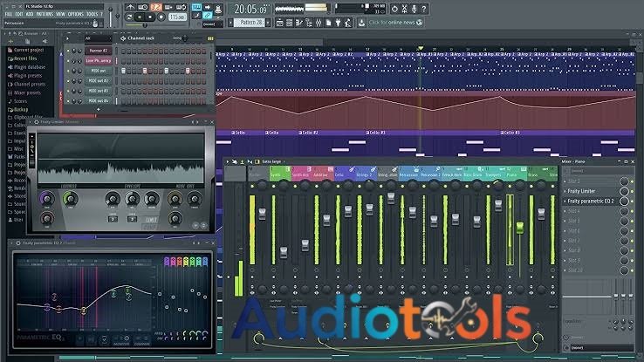Click the stamp icon in the top toolbar

click(218, 7)
